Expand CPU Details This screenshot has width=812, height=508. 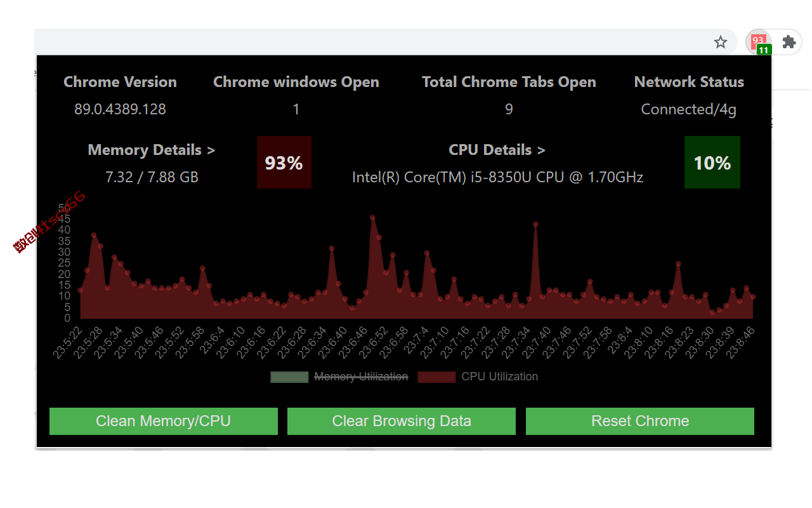click(x=497, y=150)
